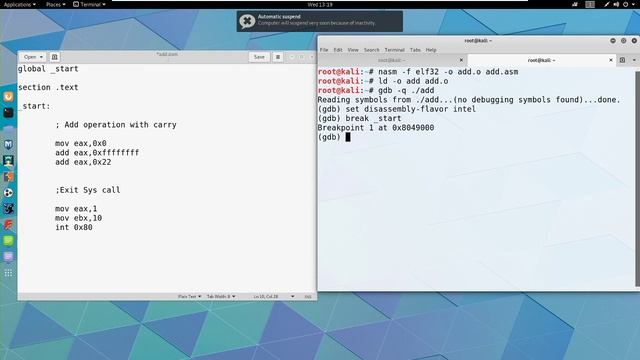This screenshot has width=640, height=360.
Task: Open terminal View menu
Action: [353, 50]
